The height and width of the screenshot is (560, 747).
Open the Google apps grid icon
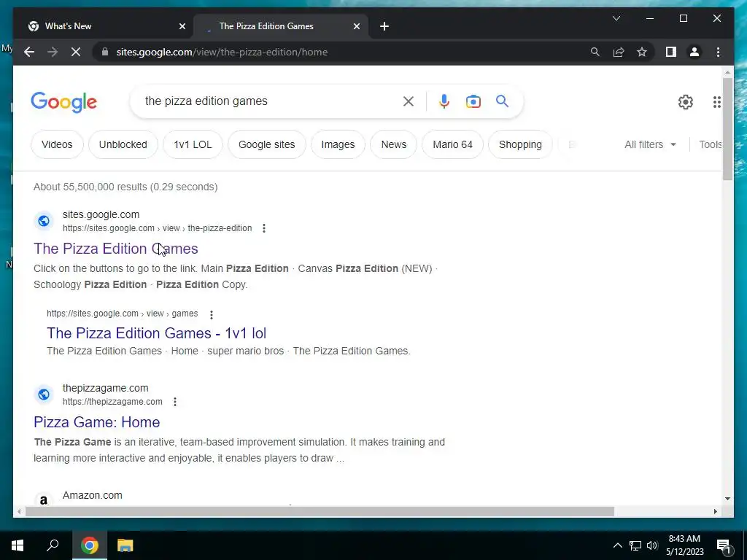(716, 102)
